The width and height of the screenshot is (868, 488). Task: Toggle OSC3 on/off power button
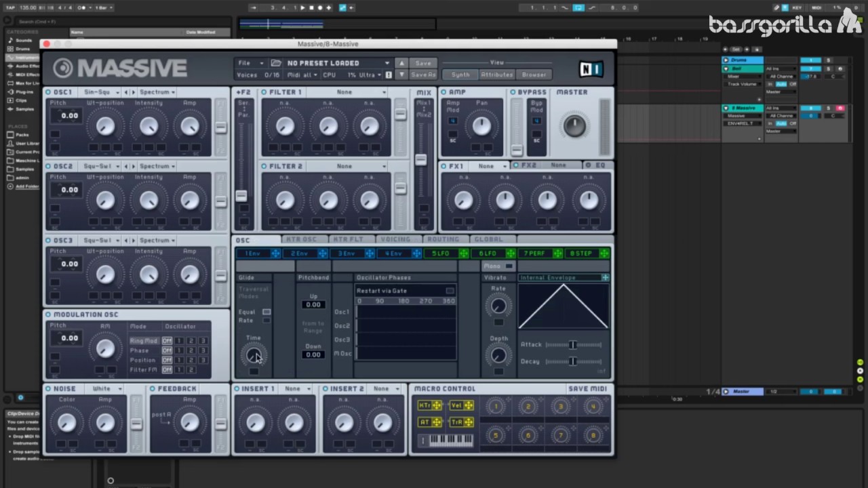[48, 241]
